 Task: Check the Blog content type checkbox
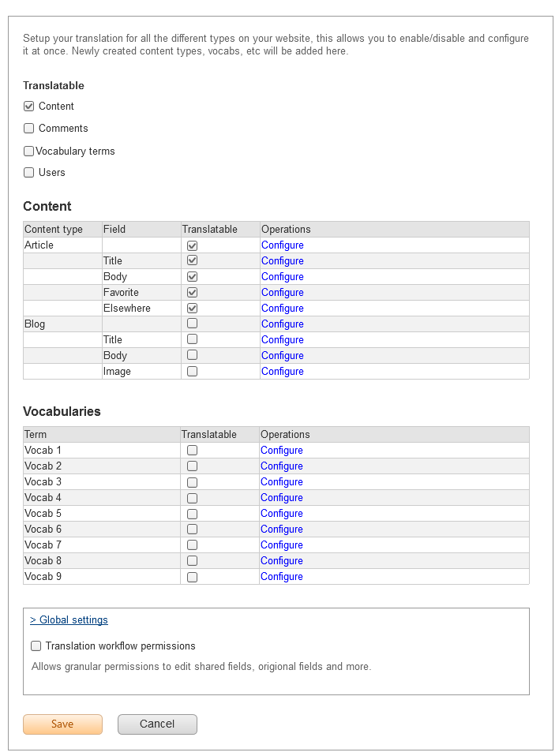192,324
